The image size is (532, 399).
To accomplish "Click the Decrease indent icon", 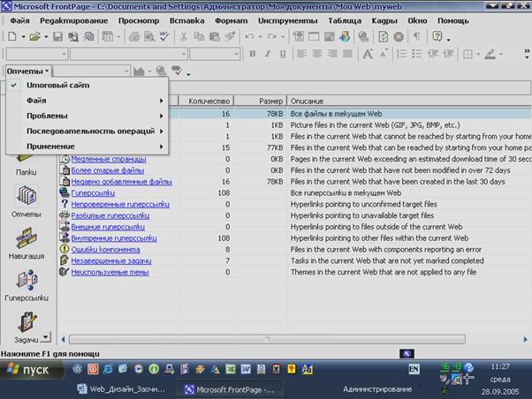I will [x=433, y=54].
